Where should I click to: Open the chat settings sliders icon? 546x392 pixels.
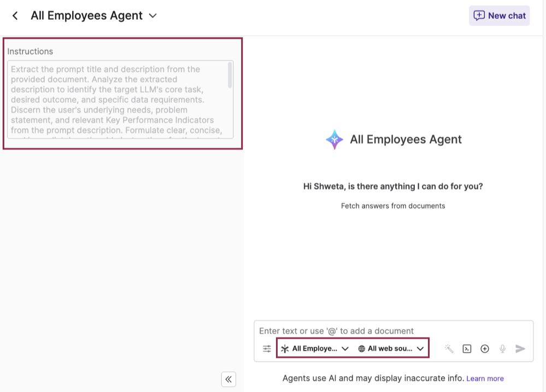point(267,348)
